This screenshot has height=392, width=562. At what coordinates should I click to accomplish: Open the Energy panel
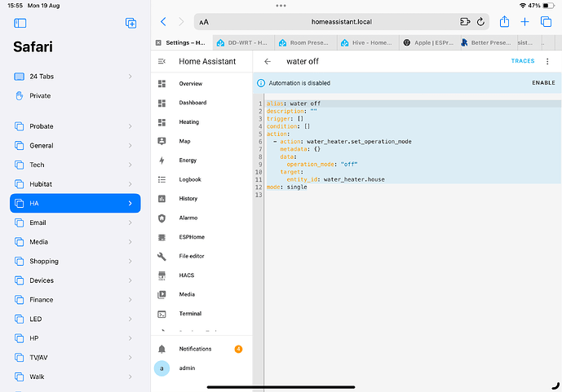(201, 161)
